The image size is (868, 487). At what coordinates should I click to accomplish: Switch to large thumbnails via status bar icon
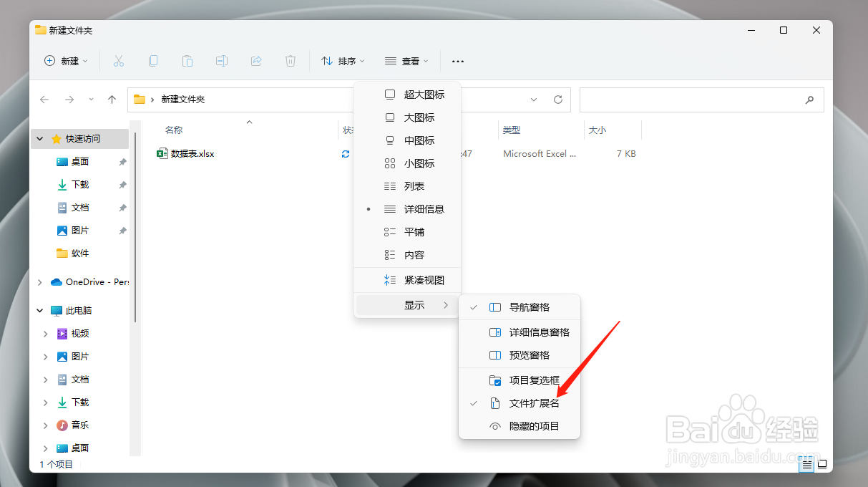[x=821, y=464]
